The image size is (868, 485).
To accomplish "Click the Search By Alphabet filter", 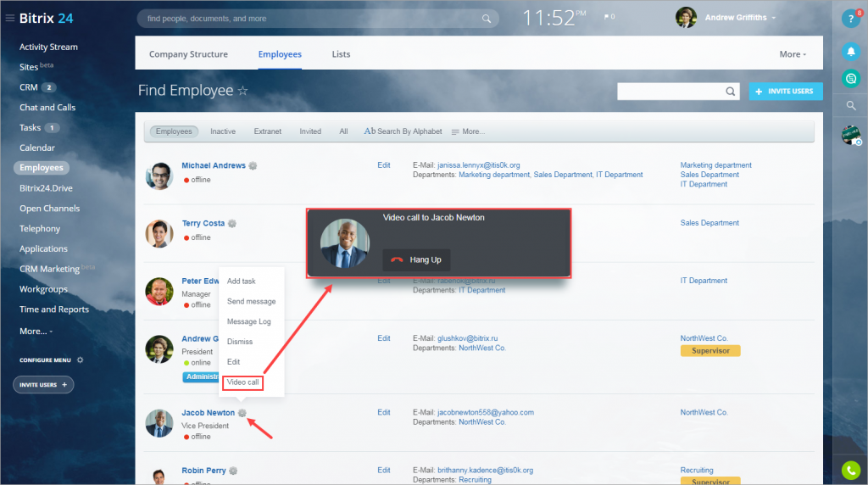I will tap(403, 131).
